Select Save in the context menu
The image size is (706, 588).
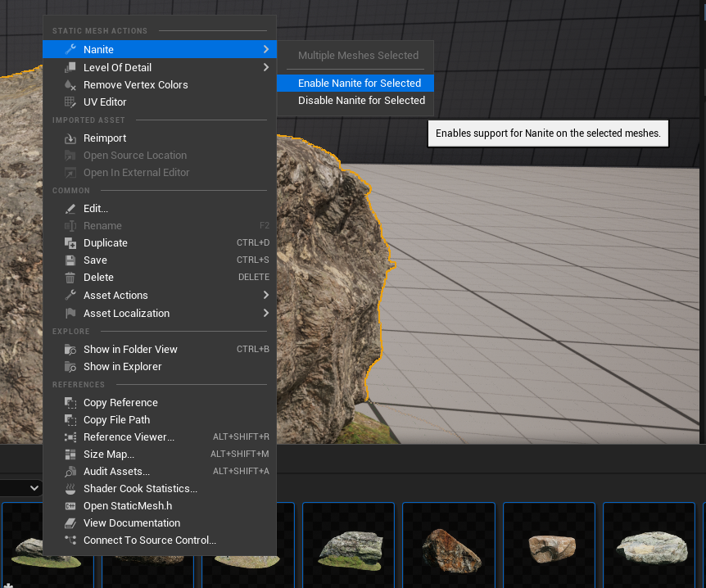click(160, 260)
